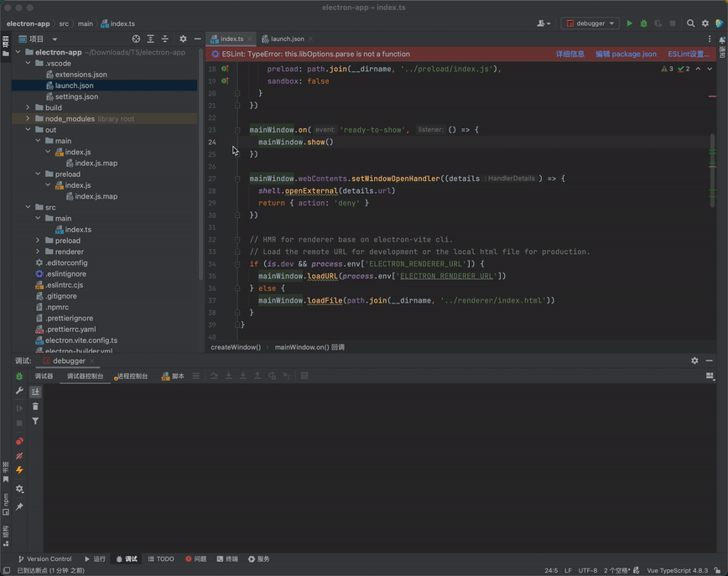Open Search Everywhere magnifier icon
Viewport: 728px width, 576px height.
pyautogui.click(x=690, y=23)
